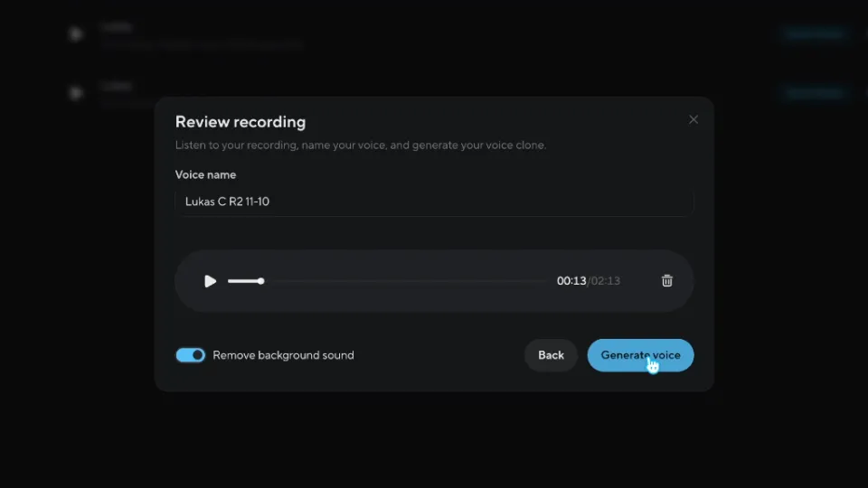
Task: Click the Voice name label
Action: pos(205,174)
